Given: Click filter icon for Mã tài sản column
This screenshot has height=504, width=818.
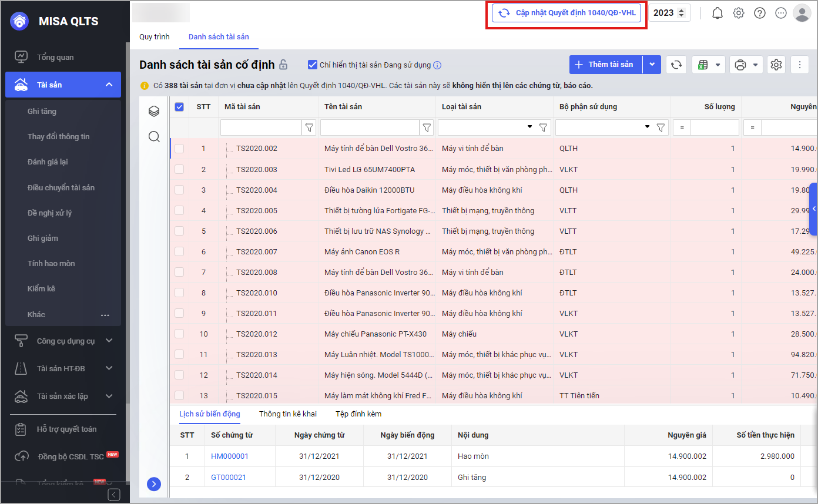Looking at the screenshot, I should point(309,127).
